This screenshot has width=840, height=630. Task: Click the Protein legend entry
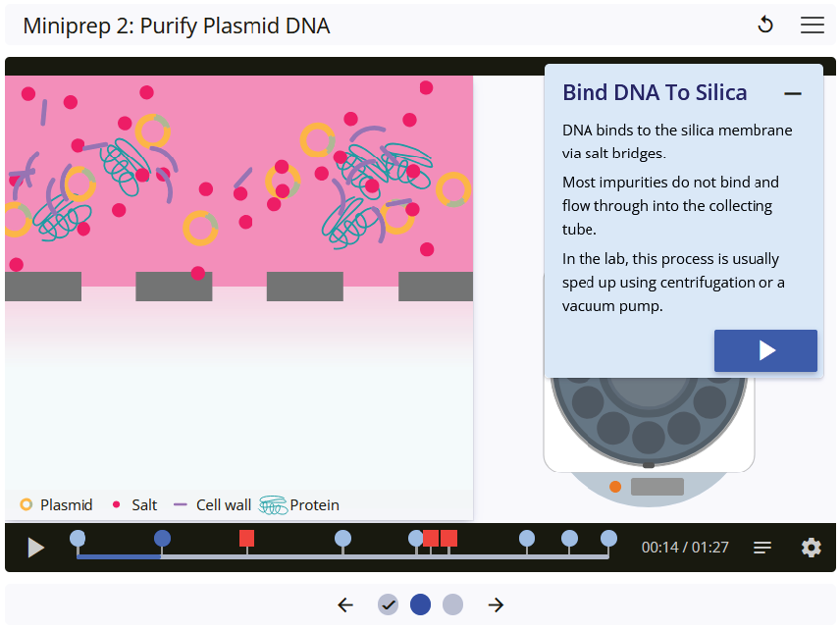coord(299,504)
